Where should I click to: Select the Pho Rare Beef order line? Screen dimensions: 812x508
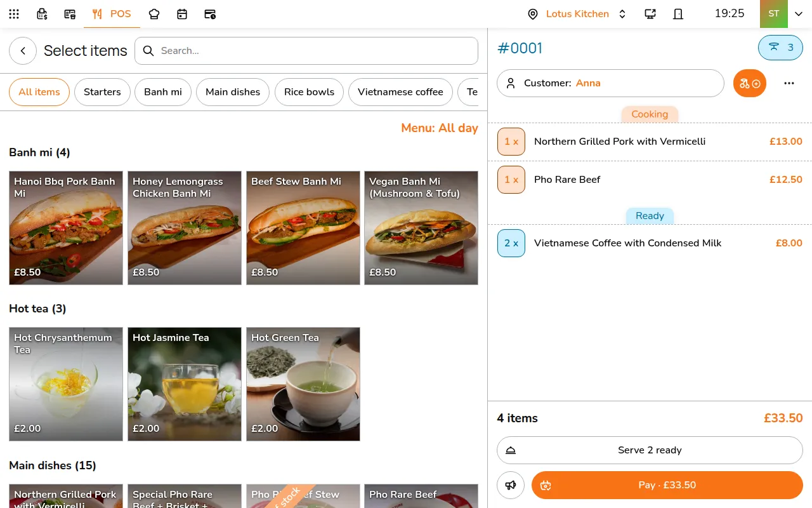(x=650, y=180)
